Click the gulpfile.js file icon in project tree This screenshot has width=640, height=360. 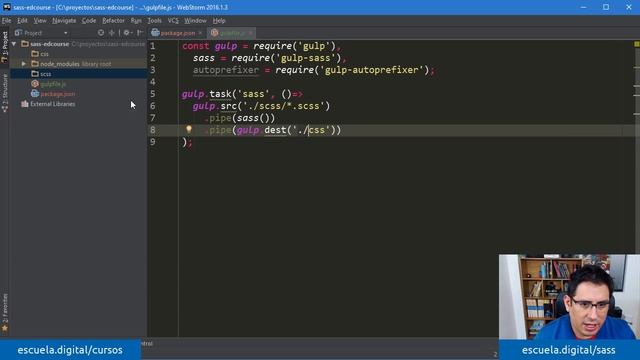point(35,84)
